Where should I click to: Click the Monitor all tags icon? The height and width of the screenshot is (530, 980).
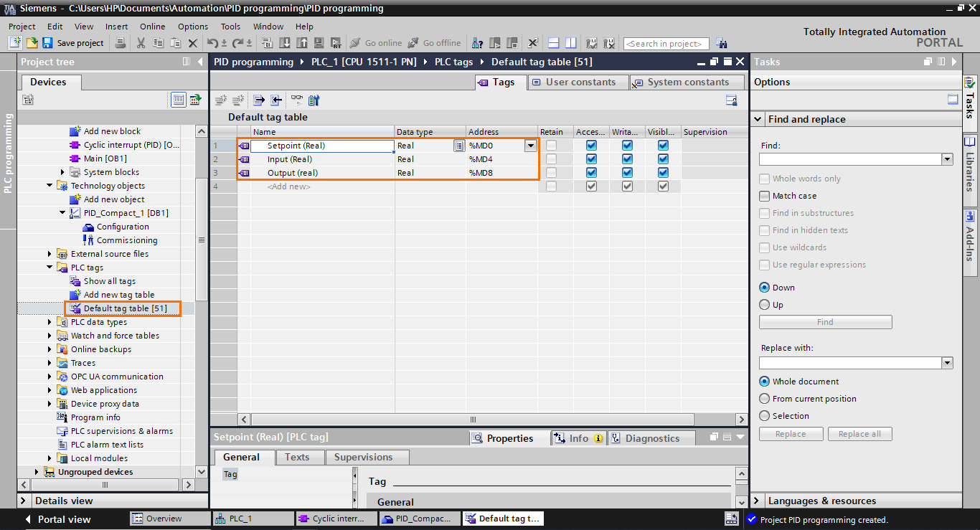pyautogui.click(x=296, y=100)
